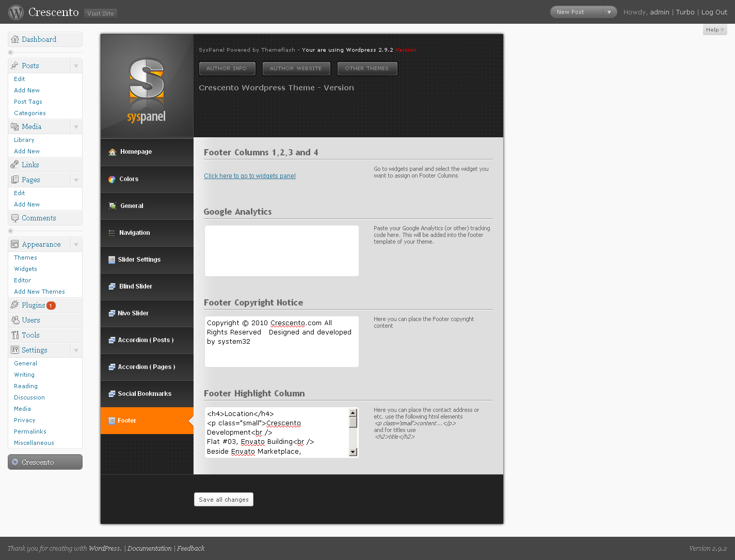Click the Homepage house icon in SysPanel
This screenshot has width=735, height=560.
point(113,152)
